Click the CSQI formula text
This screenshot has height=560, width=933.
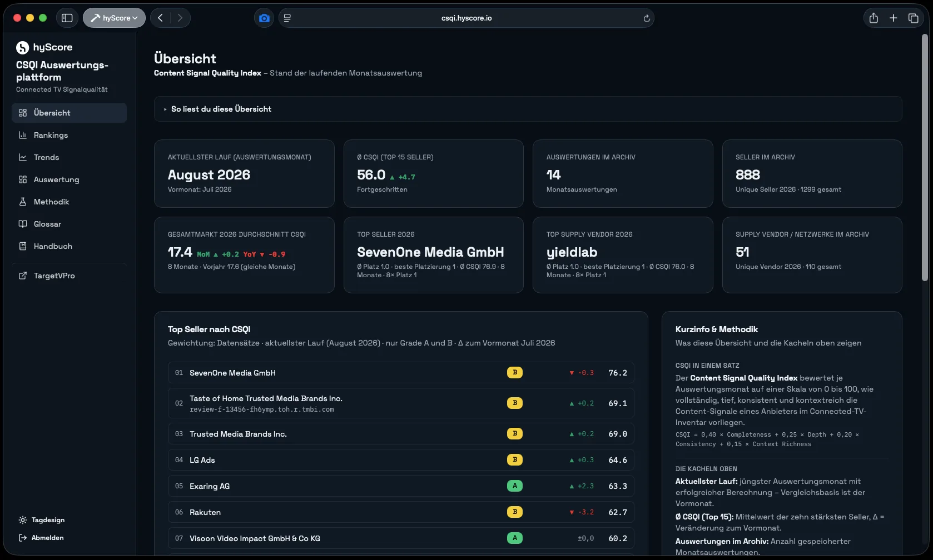(767, 439)
